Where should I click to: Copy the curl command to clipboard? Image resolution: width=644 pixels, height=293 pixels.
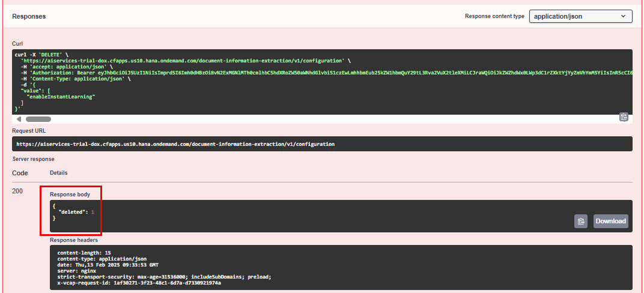tap(624, 117)
